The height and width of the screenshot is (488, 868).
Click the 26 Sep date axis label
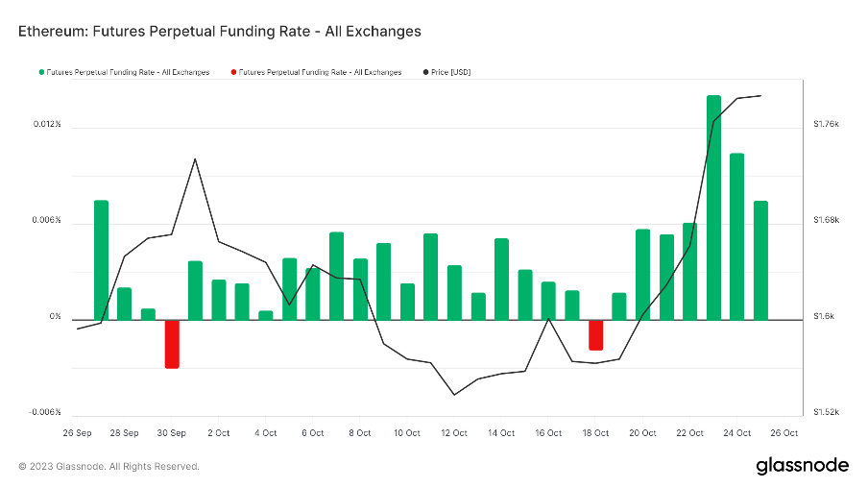[77, 433]
